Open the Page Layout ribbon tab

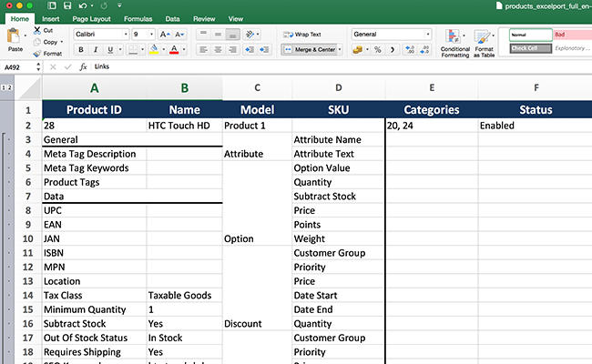click(x=91, y=19)
